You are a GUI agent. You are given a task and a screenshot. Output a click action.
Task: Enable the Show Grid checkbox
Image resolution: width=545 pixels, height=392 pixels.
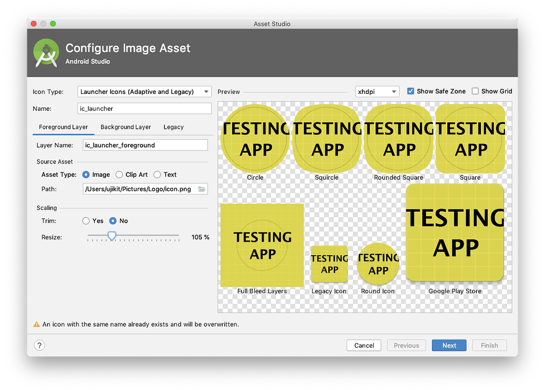tap(475, 91)
